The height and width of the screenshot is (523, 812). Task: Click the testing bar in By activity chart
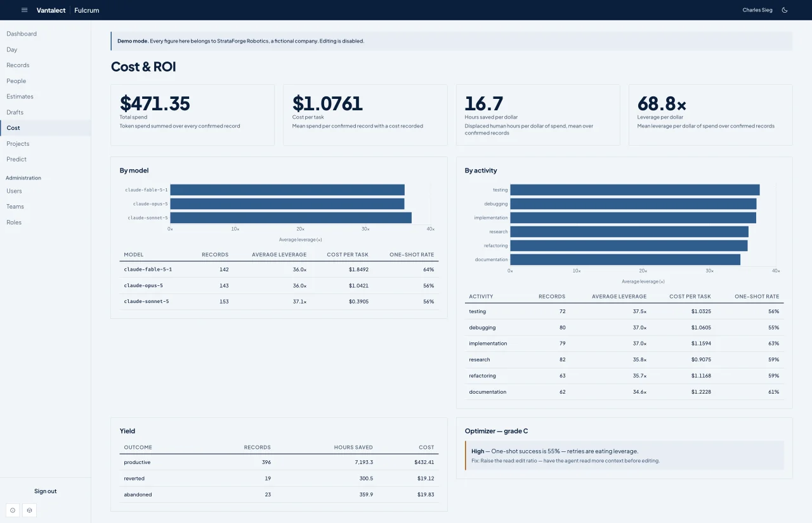(634, 190)
